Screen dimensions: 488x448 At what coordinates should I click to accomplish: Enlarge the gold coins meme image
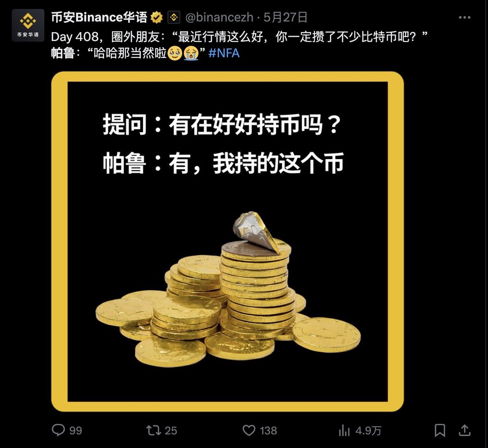coord(227,241)
